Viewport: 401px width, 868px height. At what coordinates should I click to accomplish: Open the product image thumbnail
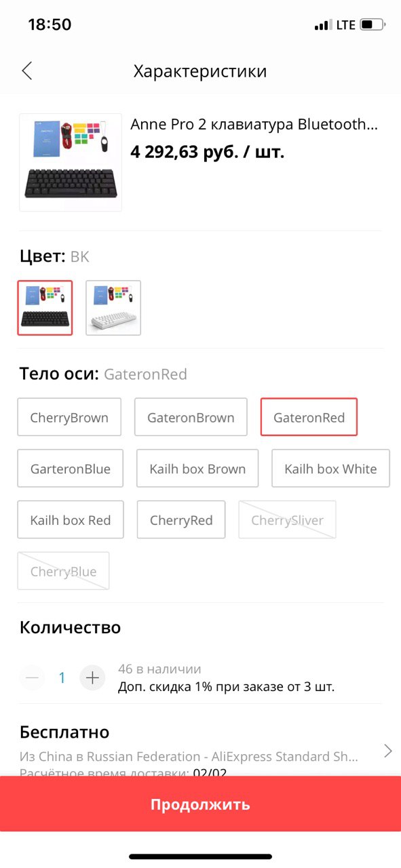[x=71, y=163]
